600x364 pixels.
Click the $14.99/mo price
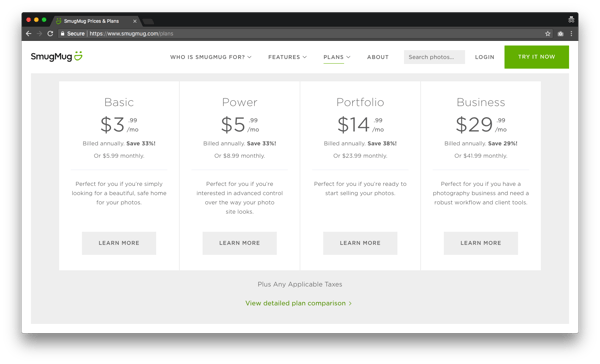[360, 125]
